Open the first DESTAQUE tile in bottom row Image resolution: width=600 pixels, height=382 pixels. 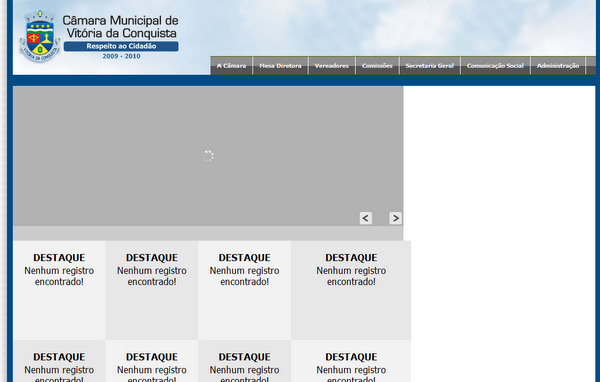59,361
